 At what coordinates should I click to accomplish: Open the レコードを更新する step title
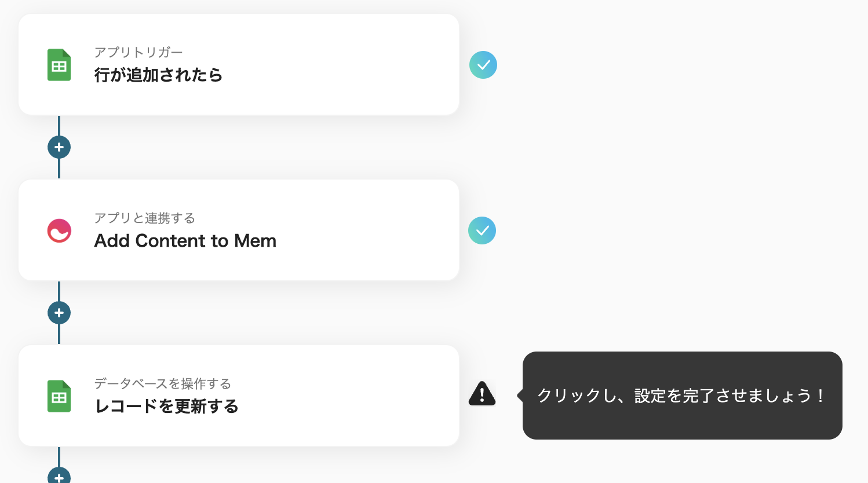[x=166, y=407]
